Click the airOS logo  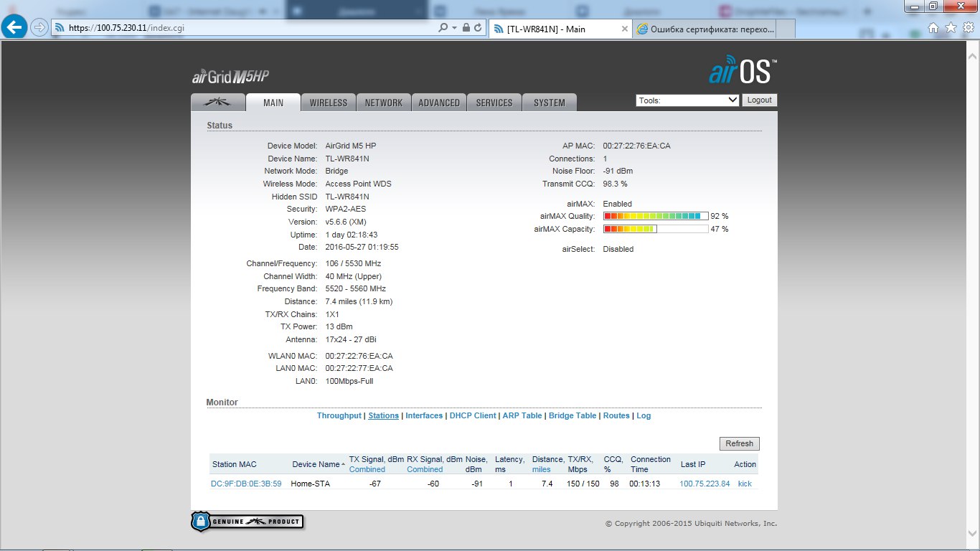point(743,71)
